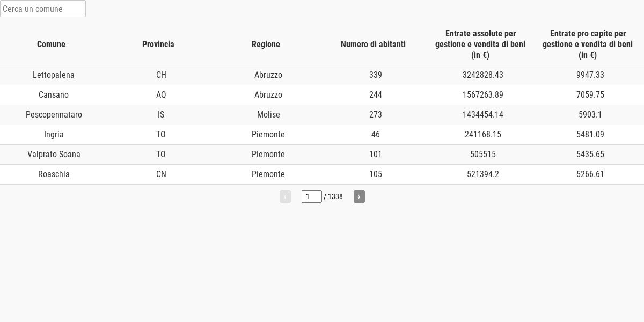
Task: Sort by the Provincia column header
Action: 158,45
